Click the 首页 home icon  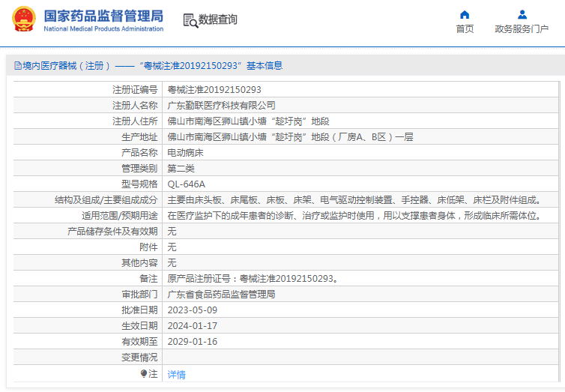[x=465, y=15]
